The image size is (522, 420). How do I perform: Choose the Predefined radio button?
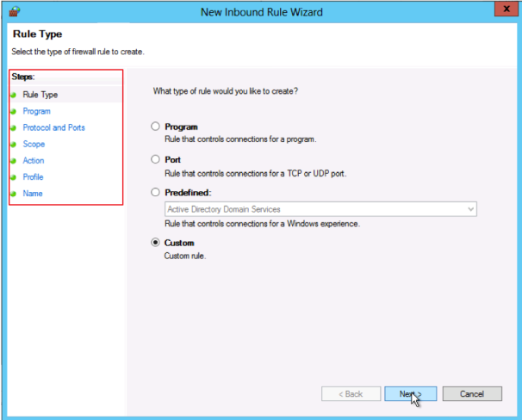click(156, 192)
